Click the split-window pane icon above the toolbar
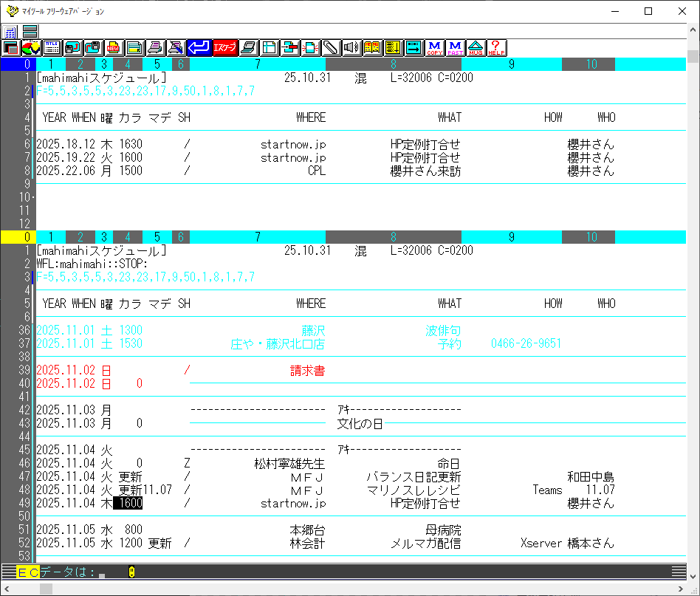Viewport: 700px width, 596px height. [x=30, y=31]
